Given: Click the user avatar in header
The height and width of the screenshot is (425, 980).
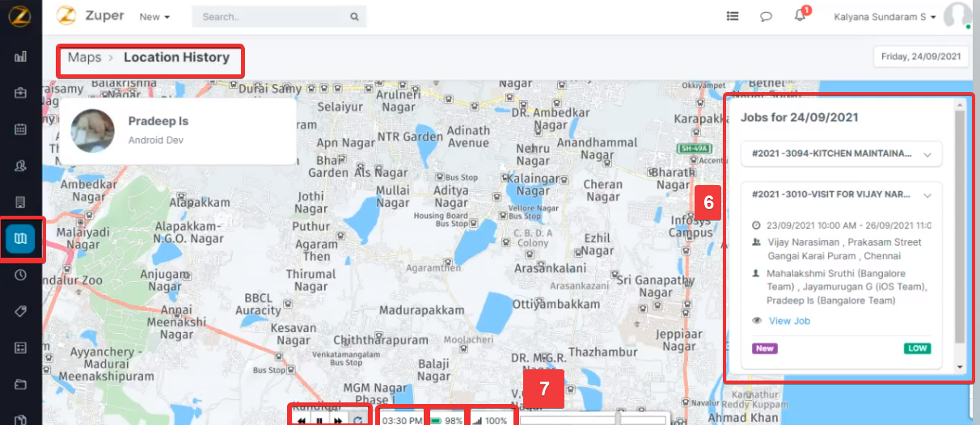Looking at the screenshot, I should [957, 16].
